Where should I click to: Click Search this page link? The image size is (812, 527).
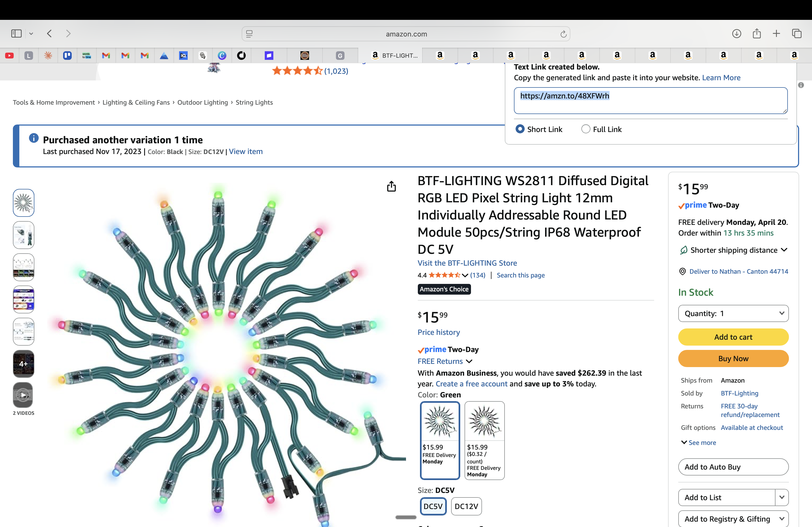pyautogui.click(x=521, y=275)
